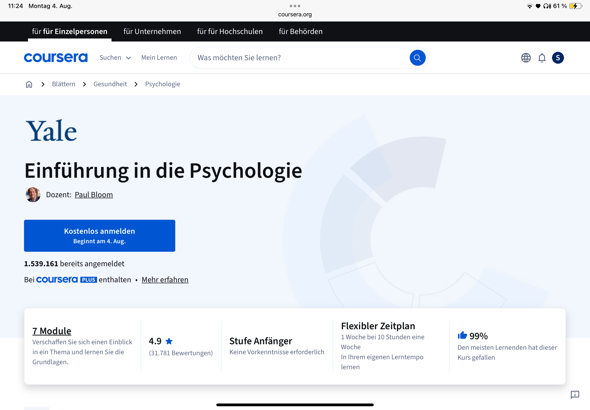Click Kostenlos anmelden button
Image resolution: width=590 pixels, height=410 pixels.
click(99, 235)
